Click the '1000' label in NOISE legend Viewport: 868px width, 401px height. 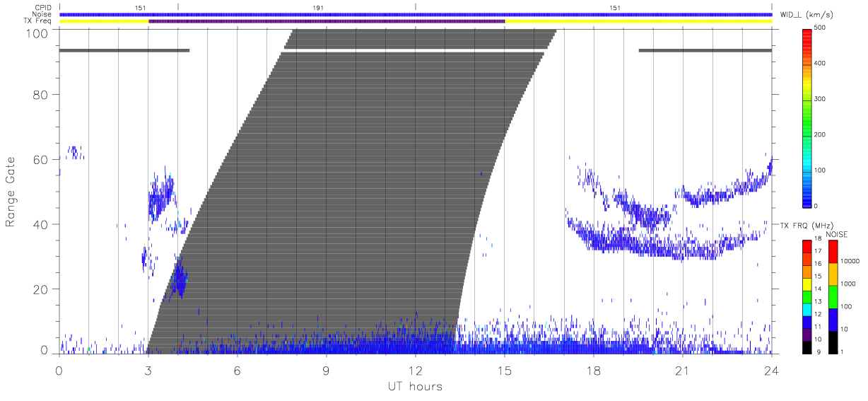(x=849, y=284)
